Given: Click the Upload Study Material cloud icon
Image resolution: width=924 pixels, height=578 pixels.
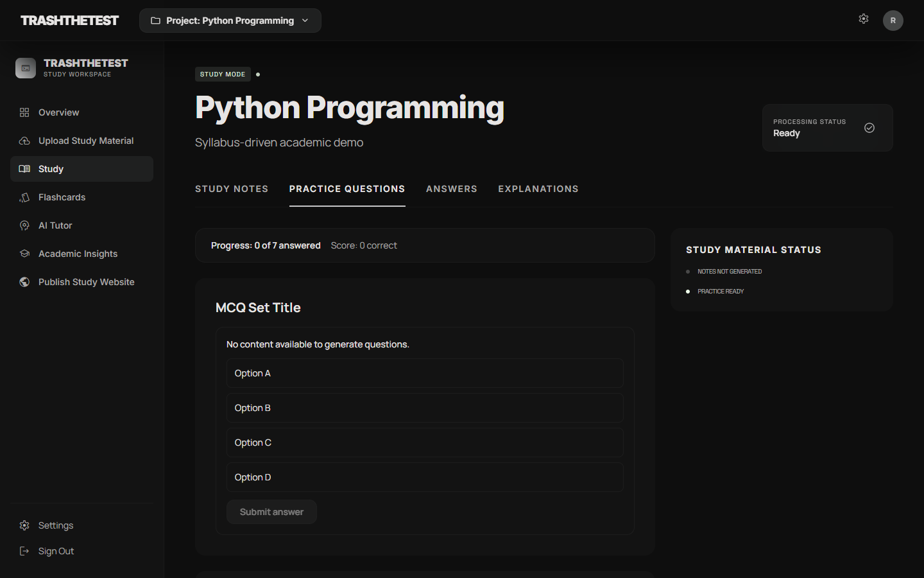Looking at the screenshot, I should point(24,141).
